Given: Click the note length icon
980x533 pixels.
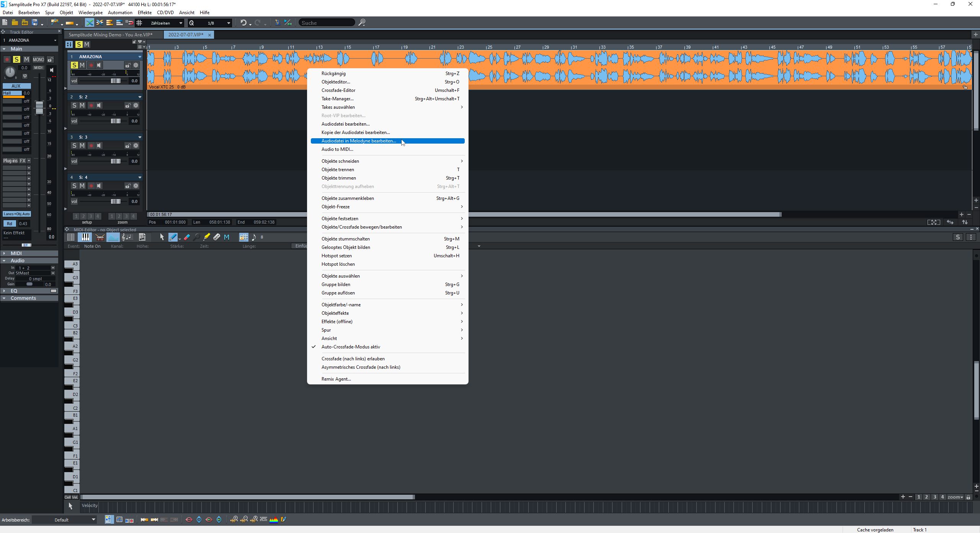Looking at the screenshot, I should pyautogui.click(x=253, y=237).
